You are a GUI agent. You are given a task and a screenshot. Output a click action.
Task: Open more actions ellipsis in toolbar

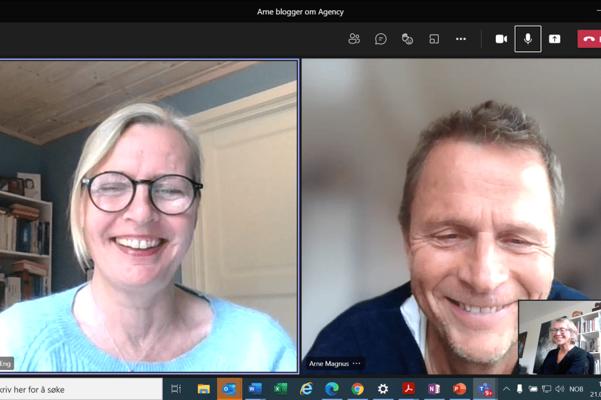tap(461, 39)
